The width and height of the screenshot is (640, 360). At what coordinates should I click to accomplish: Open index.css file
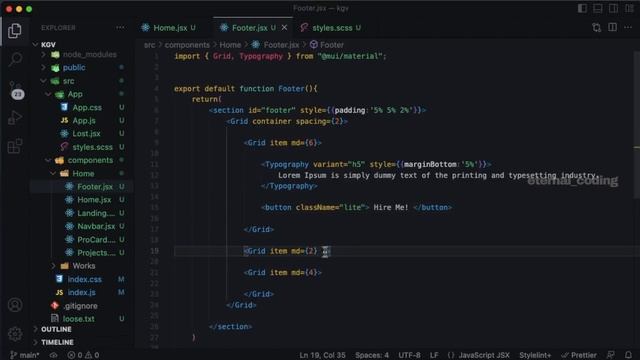[84, 279]
